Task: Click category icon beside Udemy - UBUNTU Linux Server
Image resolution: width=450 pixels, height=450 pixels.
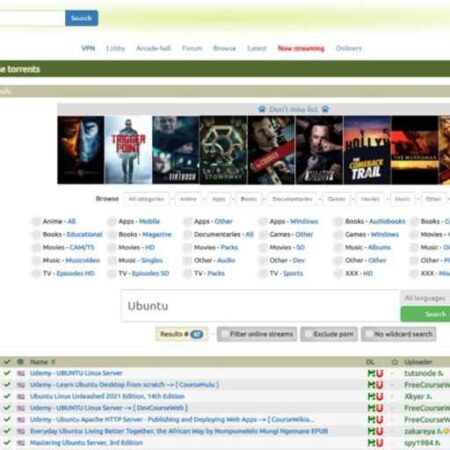Action: pyautogui.click(x=21, y=373)
